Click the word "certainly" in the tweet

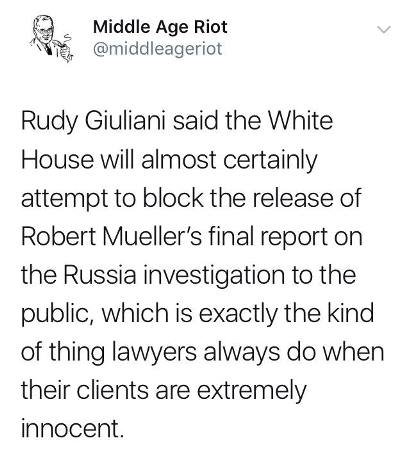pos(270,160)
